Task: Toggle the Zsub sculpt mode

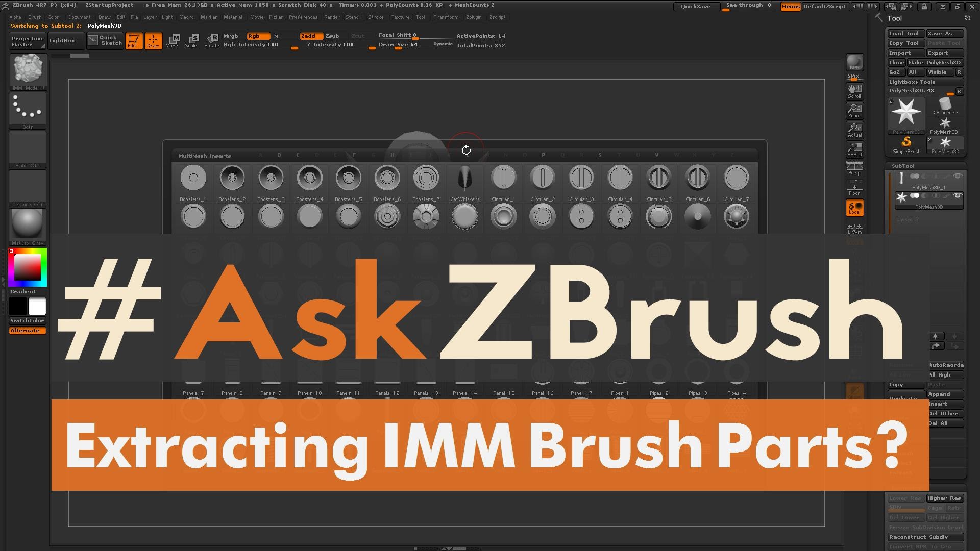Action: [332, 36]
